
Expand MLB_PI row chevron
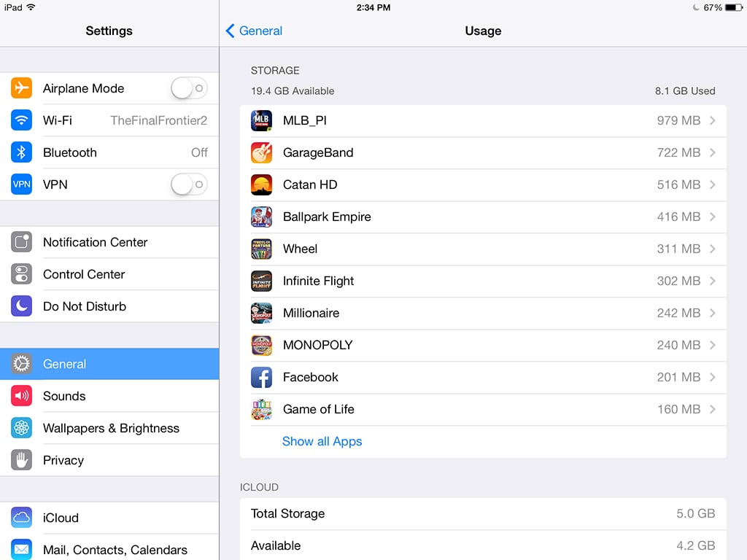pyautogui.click(x=713, y=120)
